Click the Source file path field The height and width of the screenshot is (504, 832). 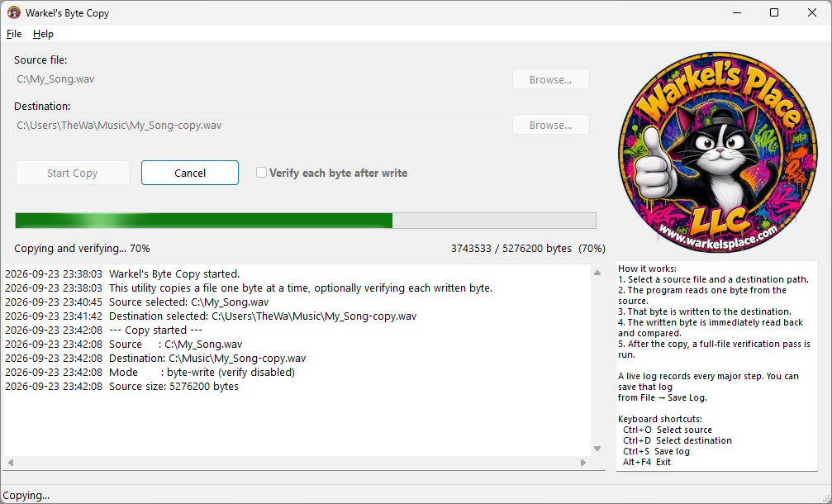(257, 79)
